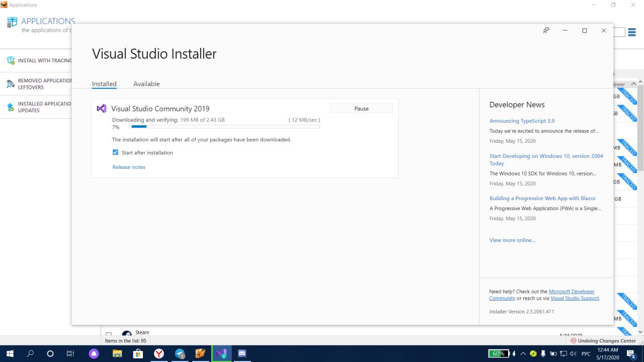Screen dimensions: 644x362
Task: Pause the Visual Studio download
Action: [361, 109]
